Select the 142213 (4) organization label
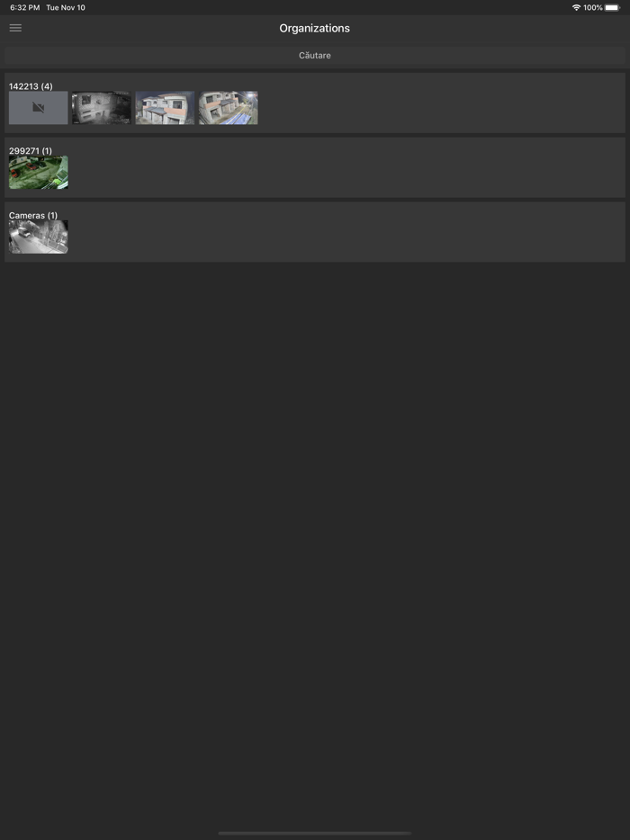630x840 pixels. tap(31, 86)
